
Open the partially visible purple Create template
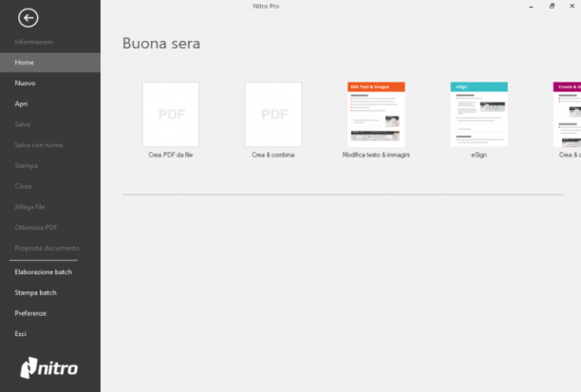568,115
